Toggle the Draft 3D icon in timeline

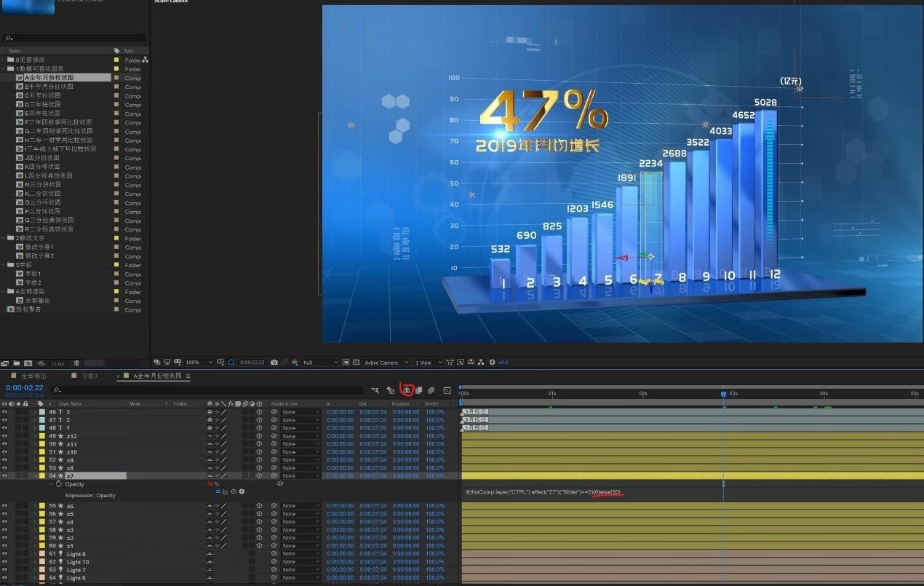tap(391, 390)
